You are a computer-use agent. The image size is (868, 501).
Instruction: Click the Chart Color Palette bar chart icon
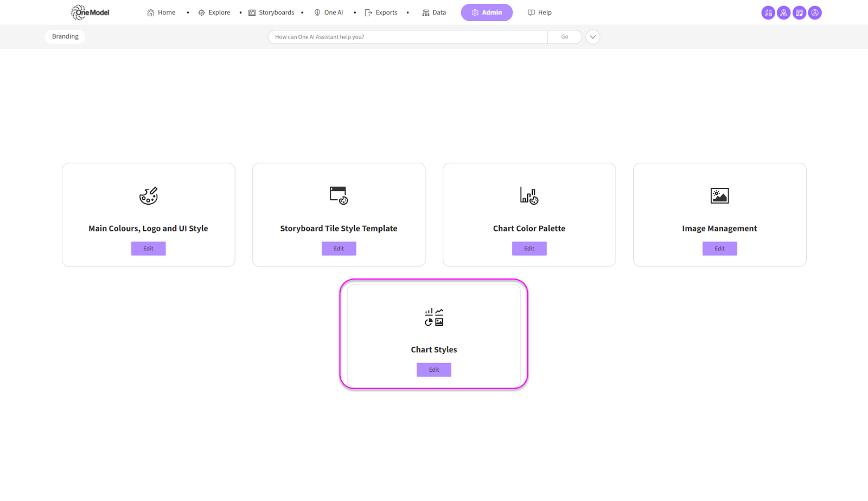pos(529,195)
